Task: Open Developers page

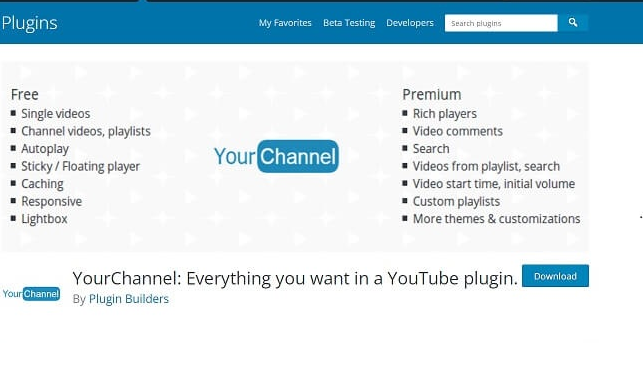Action: click(x=410, y=23)
